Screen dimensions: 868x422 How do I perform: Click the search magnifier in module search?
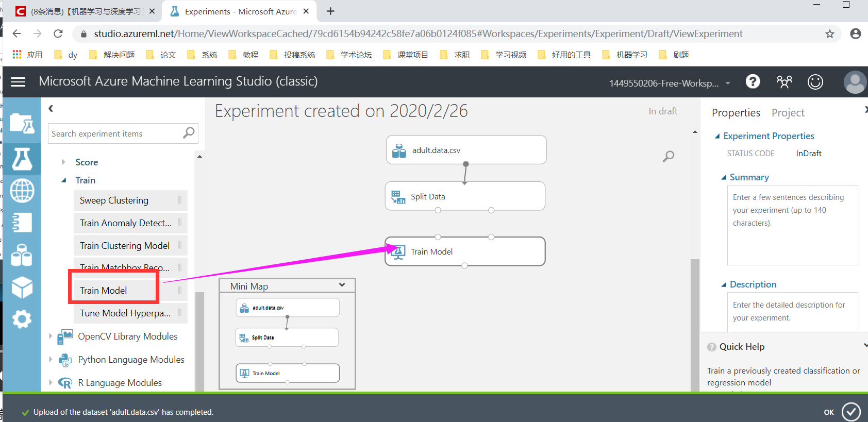(189, 133)
